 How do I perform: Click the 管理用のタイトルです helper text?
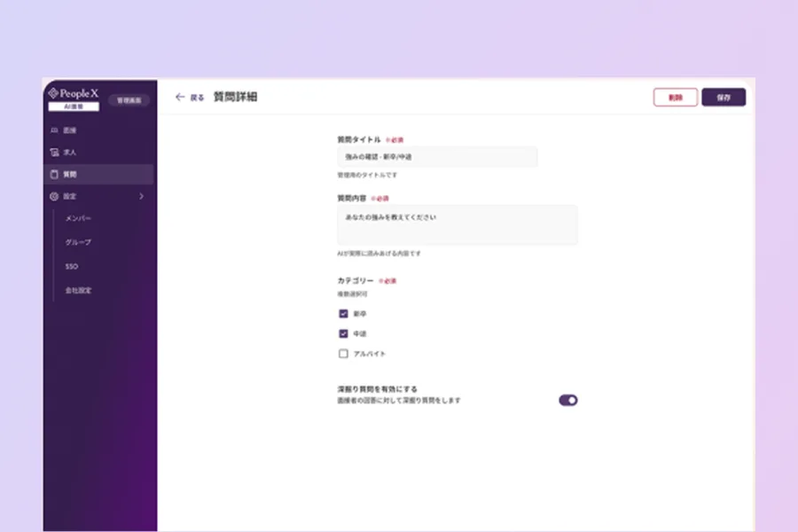[x=367, y=175]
